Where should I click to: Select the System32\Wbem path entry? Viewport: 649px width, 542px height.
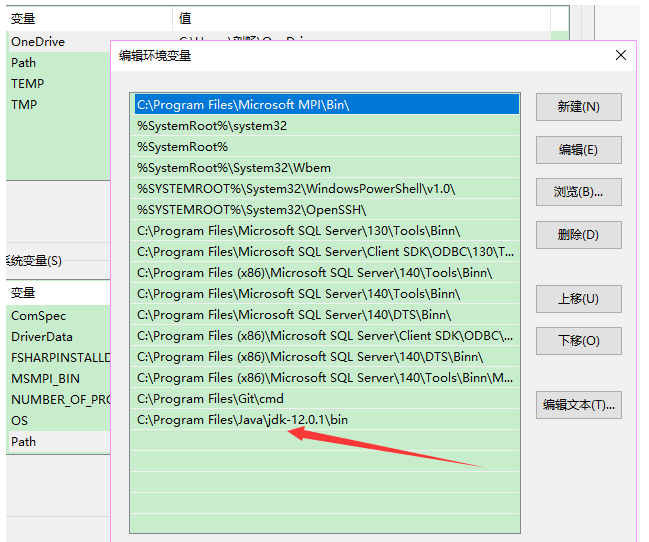click(x=327, y=168)
